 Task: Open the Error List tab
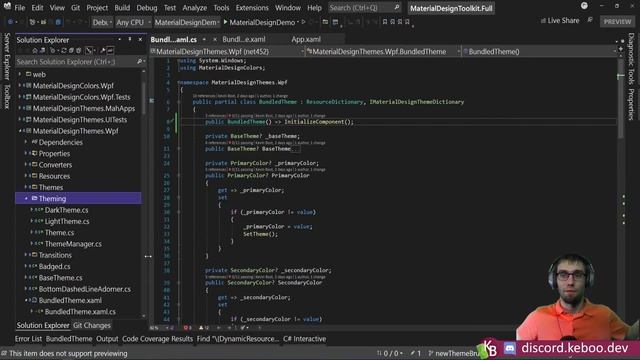coord(28,339)
